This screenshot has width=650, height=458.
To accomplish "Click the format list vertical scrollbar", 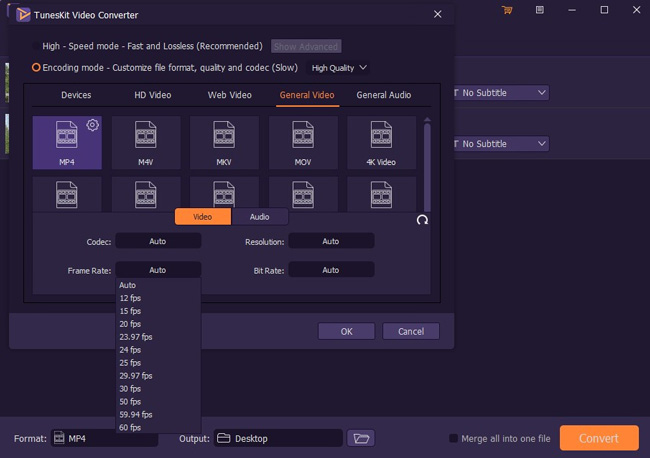I will (427, 167).
